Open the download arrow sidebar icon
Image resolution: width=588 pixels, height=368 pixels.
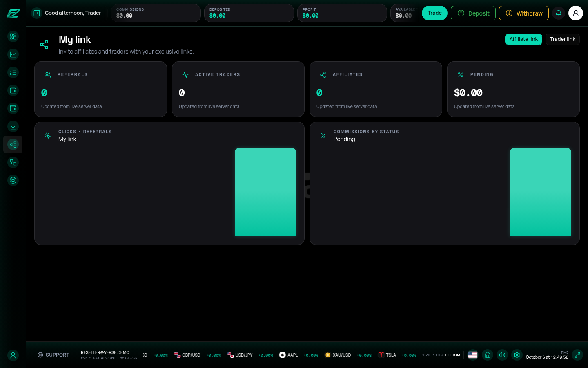13,126
